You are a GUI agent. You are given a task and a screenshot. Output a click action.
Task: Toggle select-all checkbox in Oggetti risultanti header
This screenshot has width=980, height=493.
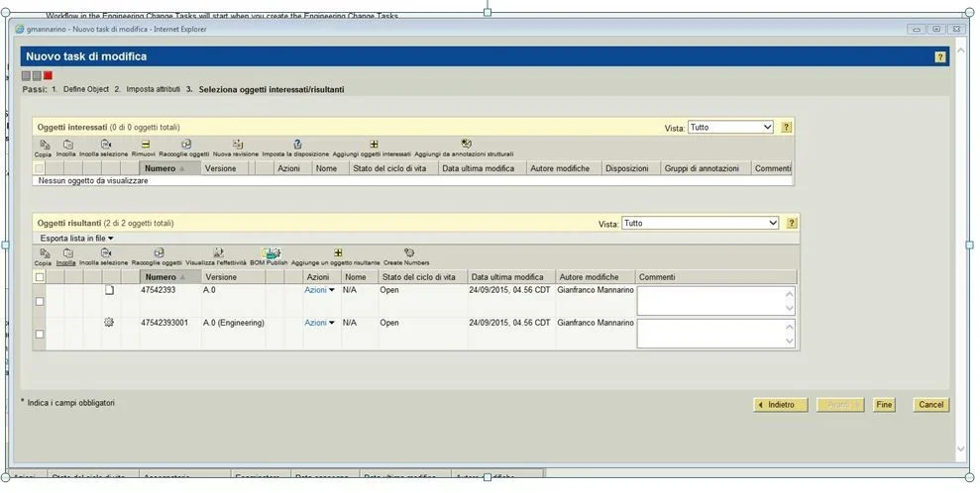tap(40, 277)
